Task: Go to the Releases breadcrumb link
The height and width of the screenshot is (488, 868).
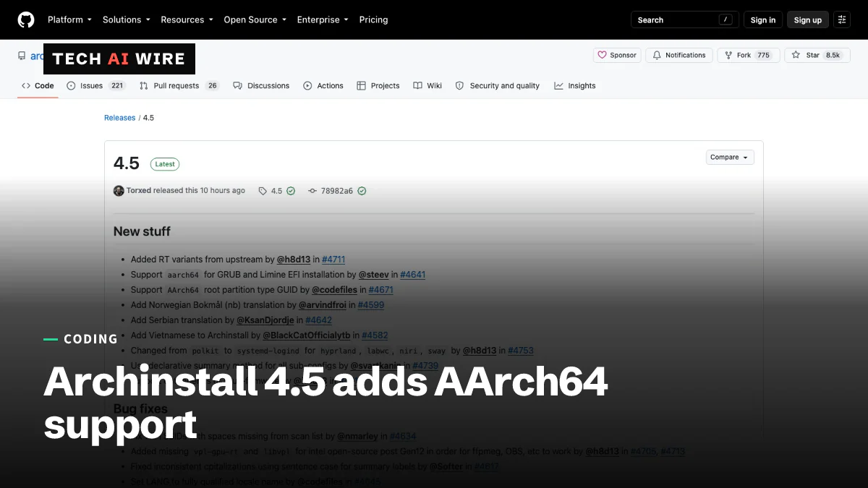Action: coord(119,118)
